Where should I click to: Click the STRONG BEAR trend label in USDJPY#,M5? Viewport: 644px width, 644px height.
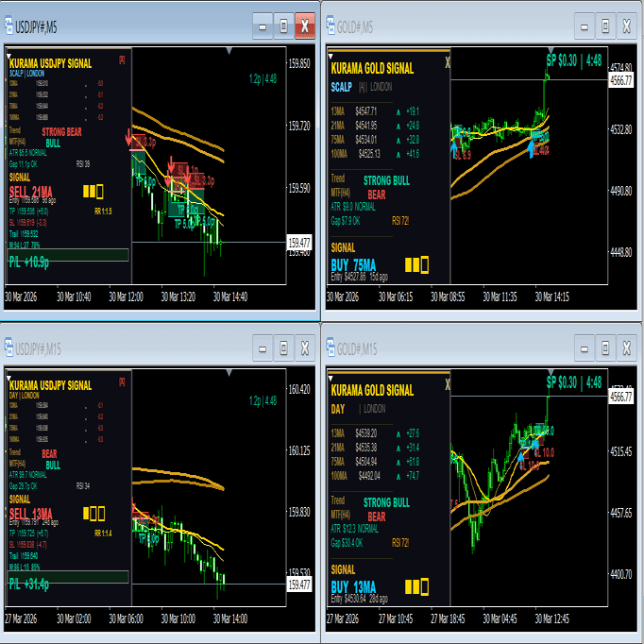(61, 132)
